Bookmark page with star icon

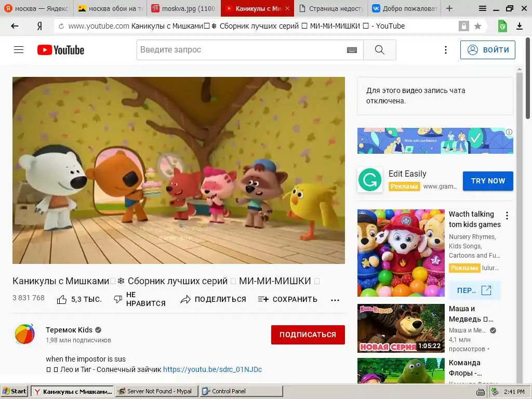tap(478, 26)
